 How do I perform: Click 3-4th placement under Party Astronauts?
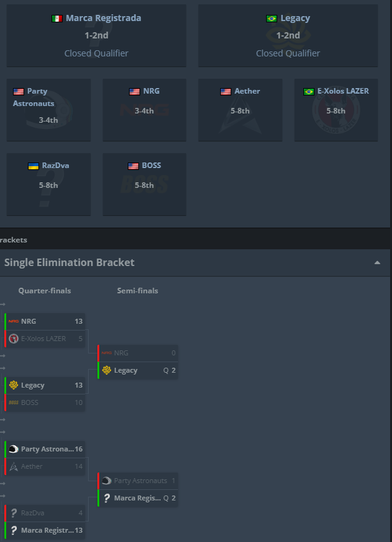[48, 120]
